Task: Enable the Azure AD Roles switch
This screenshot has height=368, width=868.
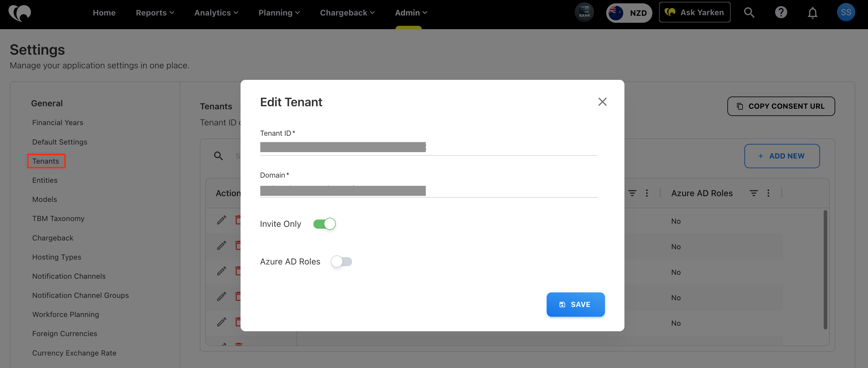Action: coord(341,261)
